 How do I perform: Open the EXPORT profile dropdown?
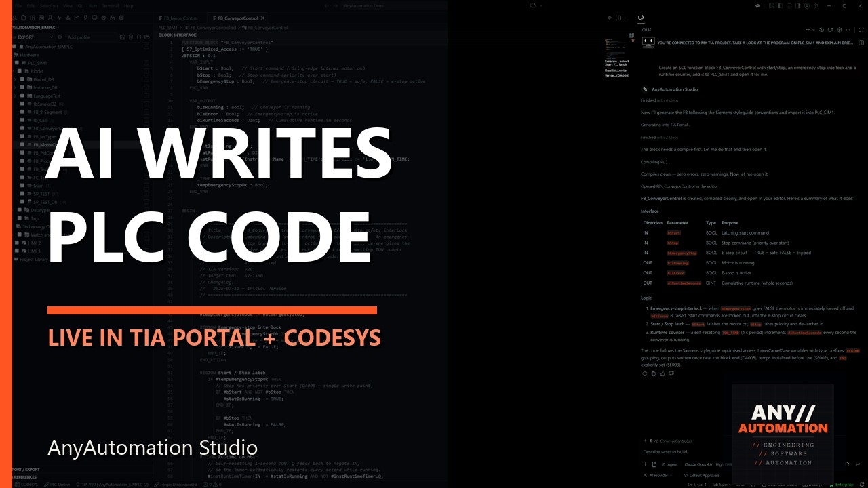click(34, 37)
